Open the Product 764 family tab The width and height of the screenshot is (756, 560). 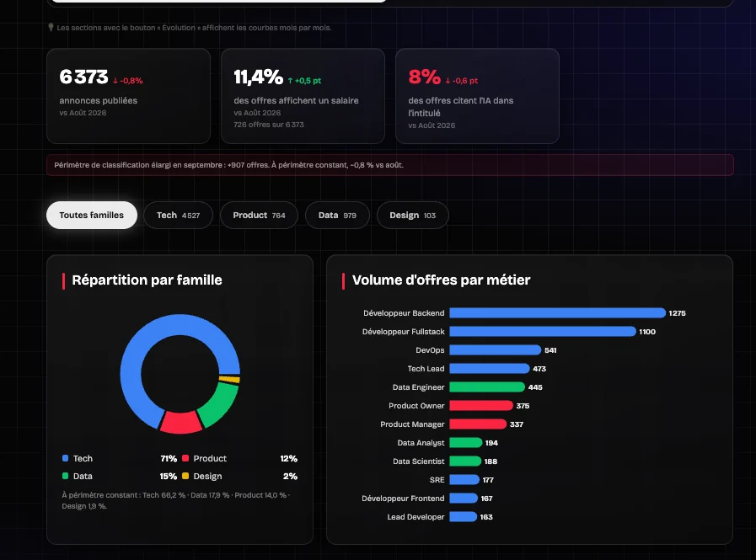(259, 215)
